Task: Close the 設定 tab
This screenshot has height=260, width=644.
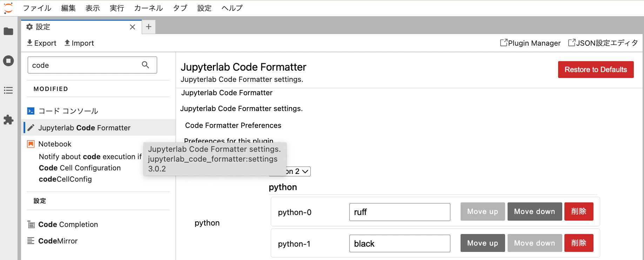Action: click(x=133, y=27)
